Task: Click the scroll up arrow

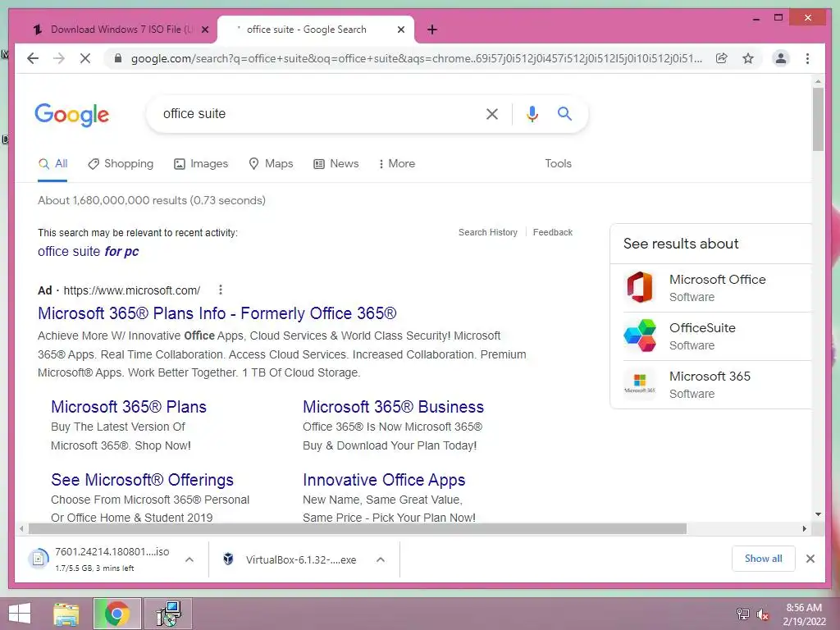Action: 818,81
